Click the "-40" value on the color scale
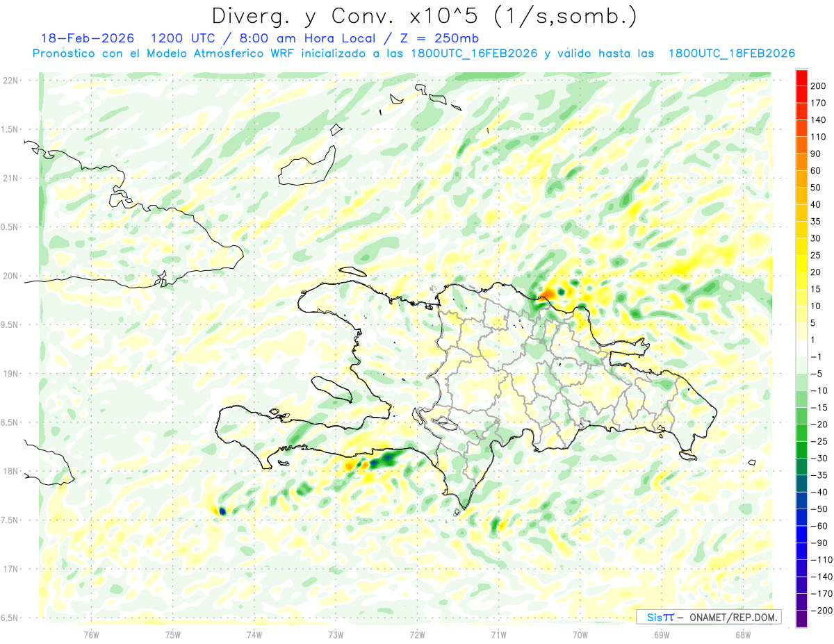The height and width of the screenshot is (644, 834). coord(819,493)
